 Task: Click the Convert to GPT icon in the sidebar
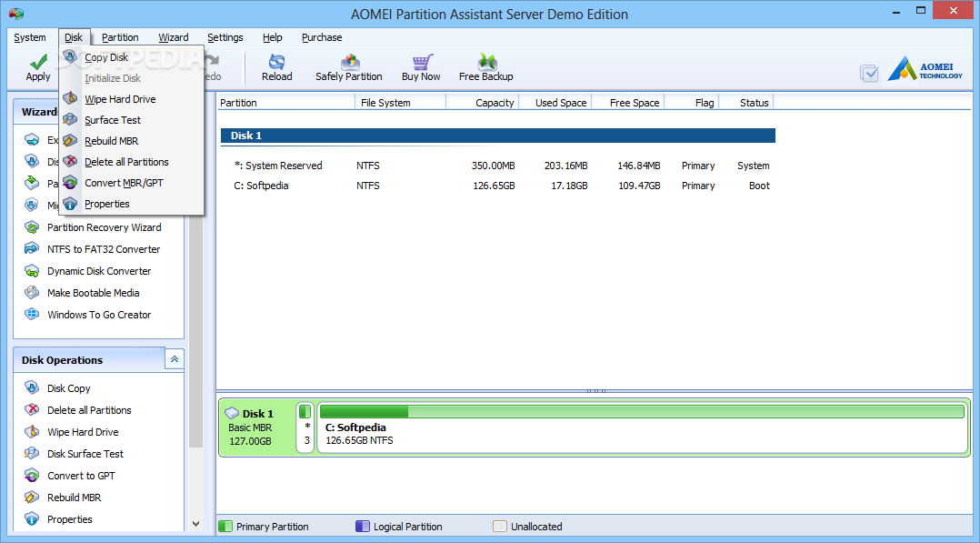point(32,476)
